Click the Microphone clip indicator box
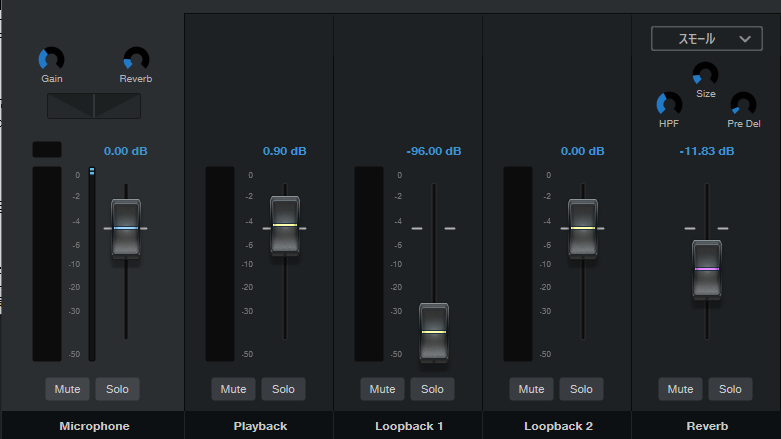This screenshot has height=439, width=781. coord(47,149)
